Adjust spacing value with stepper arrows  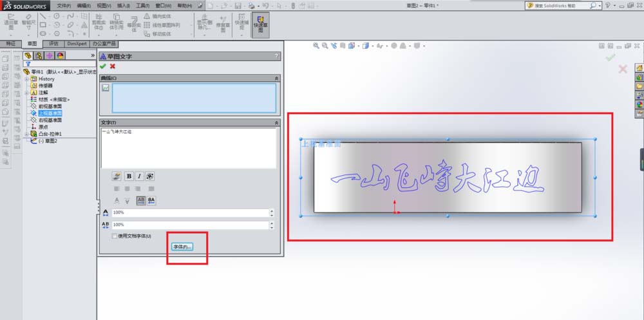(272, 225)
